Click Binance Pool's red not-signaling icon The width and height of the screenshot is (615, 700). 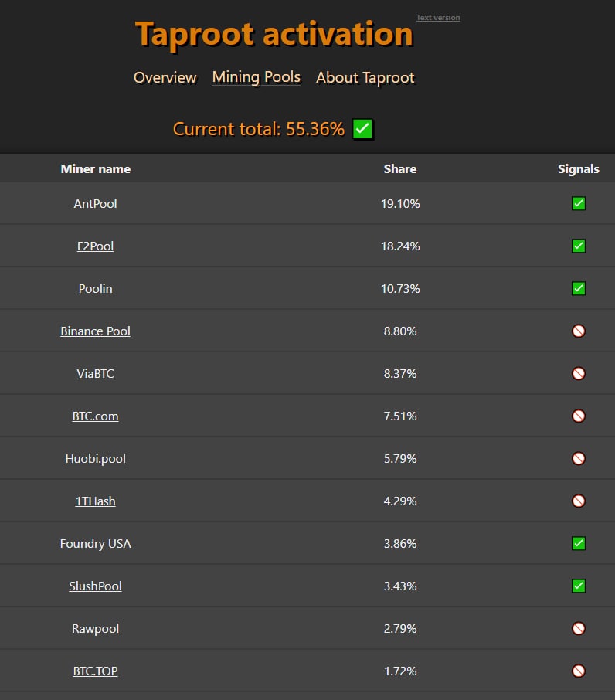(578, 331)
